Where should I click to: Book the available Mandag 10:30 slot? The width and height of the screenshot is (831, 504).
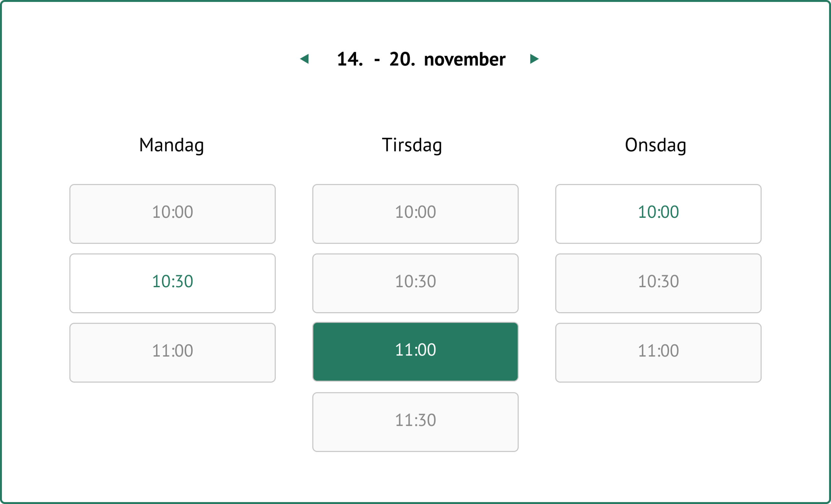pyautogui.click(x=172, y=283)
